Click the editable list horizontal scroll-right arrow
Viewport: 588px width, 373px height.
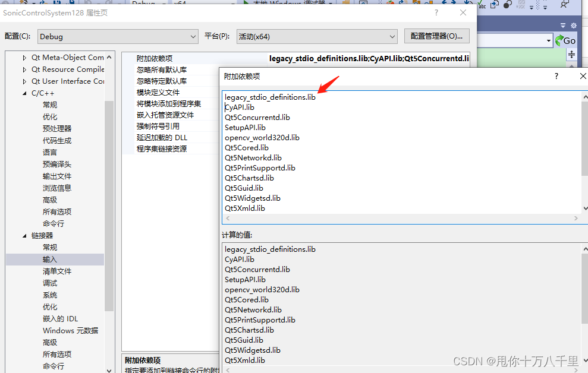576,219
